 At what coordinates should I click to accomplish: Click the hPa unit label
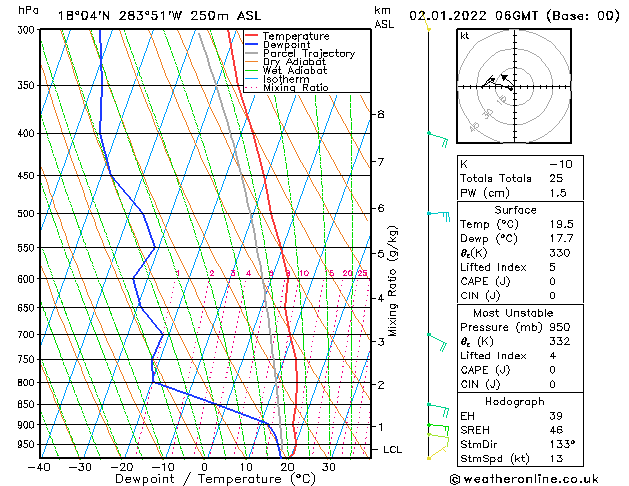[28, 10]
